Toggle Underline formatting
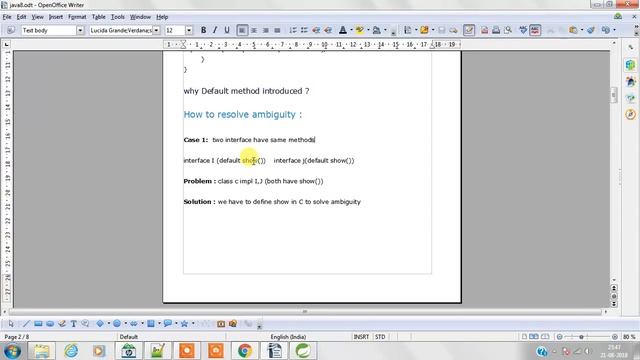Image resolution: width=640 pixels, height=360 pixels. [227, 30]
